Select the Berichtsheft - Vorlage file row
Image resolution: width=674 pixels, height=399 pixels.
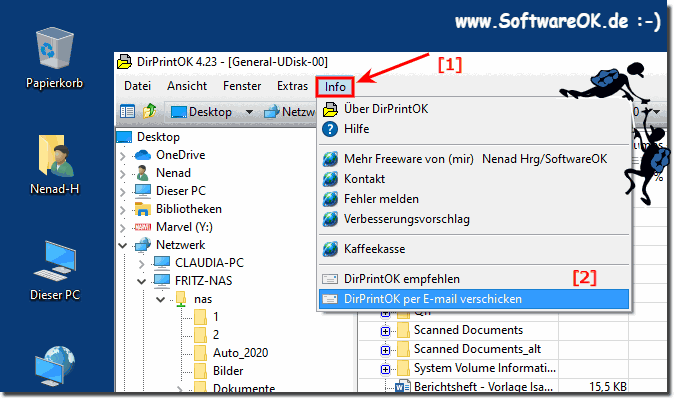point(483,387)
